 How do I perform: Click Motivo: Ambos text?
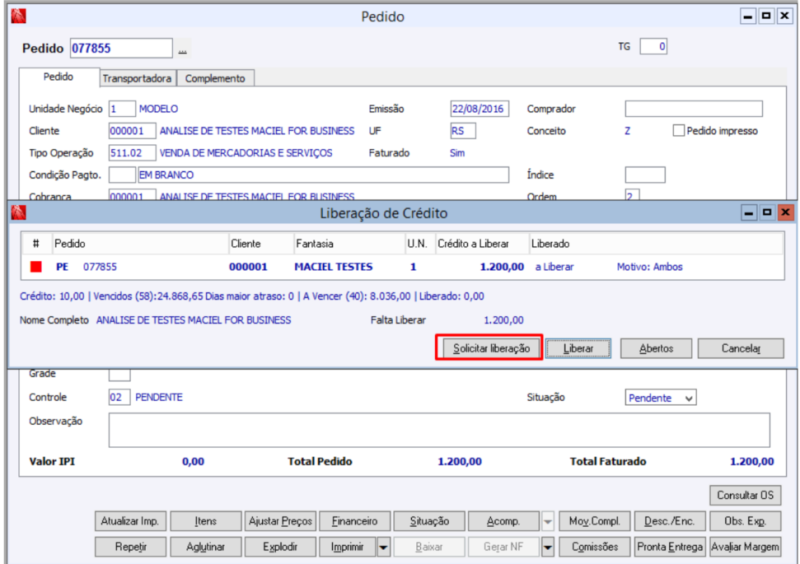[649, 266]
